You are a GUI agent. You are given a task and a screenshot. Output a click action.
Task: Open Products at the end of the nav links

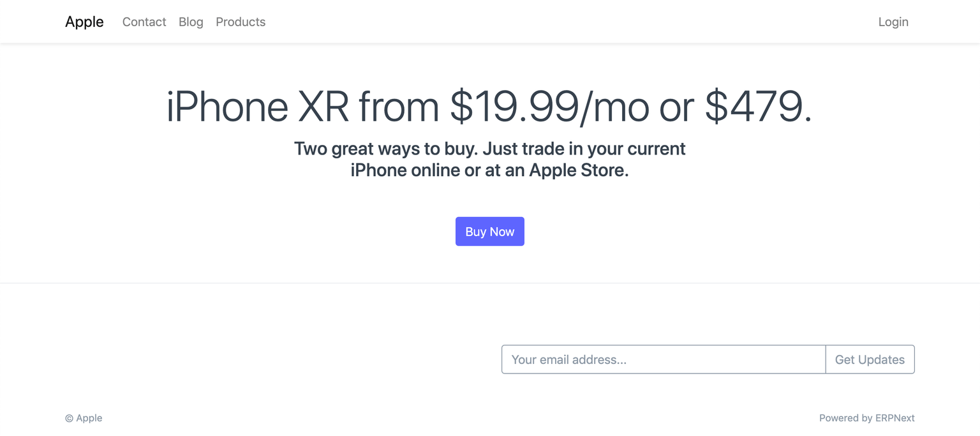coord(241,22)
